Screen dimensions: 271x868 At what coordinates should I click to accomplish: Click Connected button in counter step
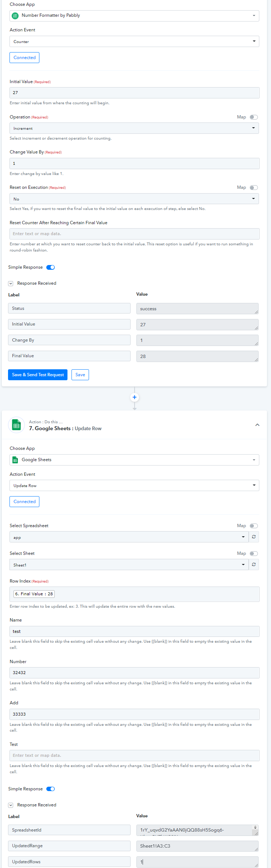24,58
